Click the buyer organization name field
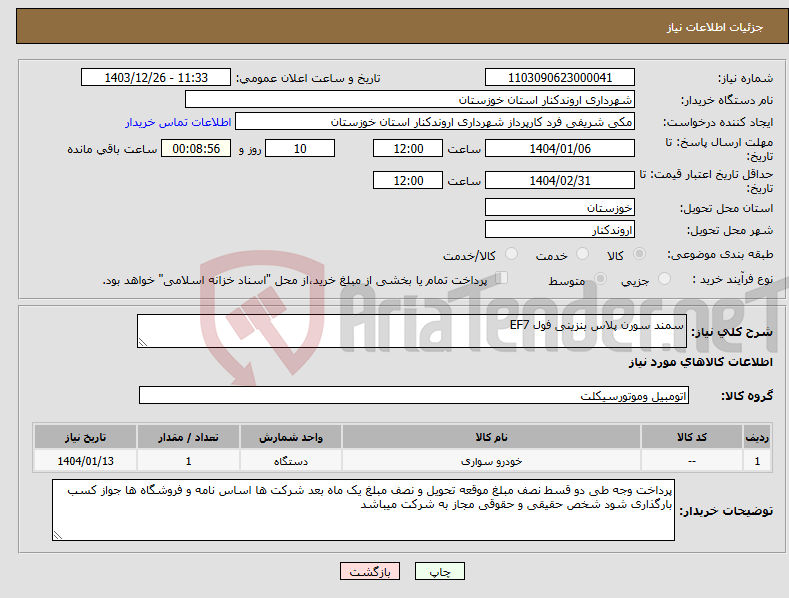This screenshot has height=598, width=789. click(410, 99)
